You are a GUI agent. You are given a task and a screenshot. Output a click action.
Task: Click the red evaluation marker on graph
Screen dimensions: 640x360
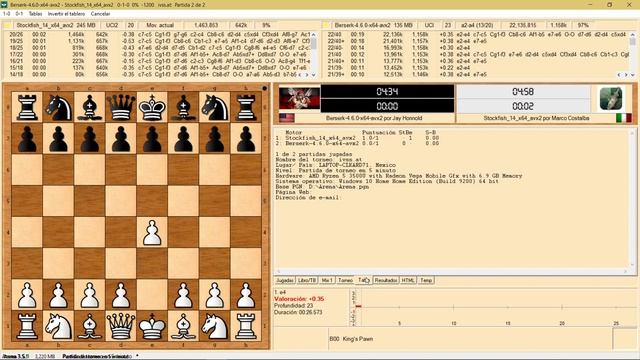pos(358,306)
